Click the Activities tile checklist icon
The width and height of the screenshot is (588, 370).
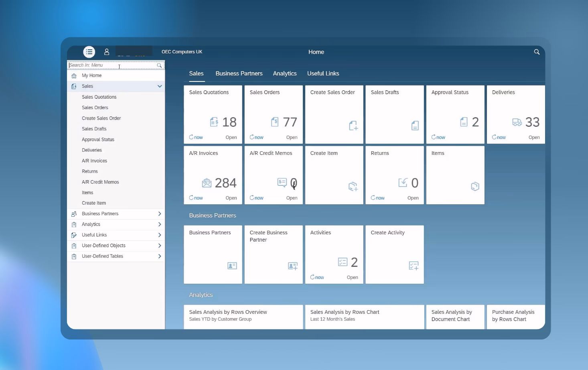pos(343,262)
